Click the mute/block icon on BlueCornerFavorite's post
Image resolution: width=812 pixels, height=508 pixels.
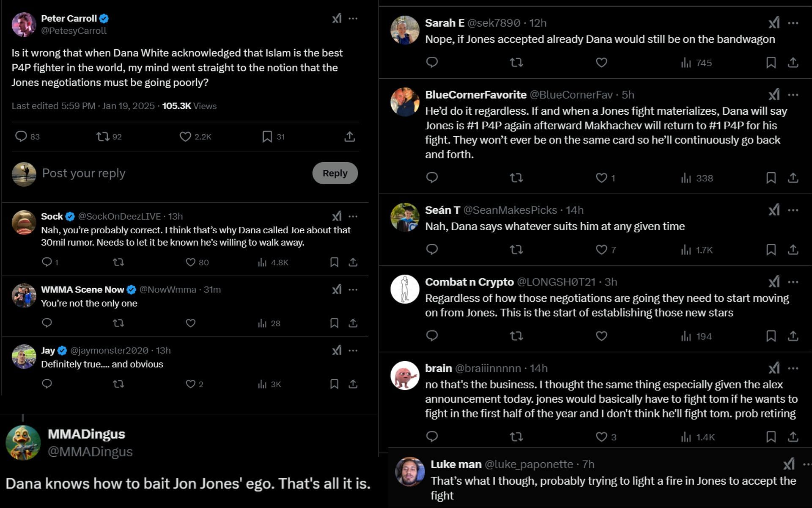point(796,94)
